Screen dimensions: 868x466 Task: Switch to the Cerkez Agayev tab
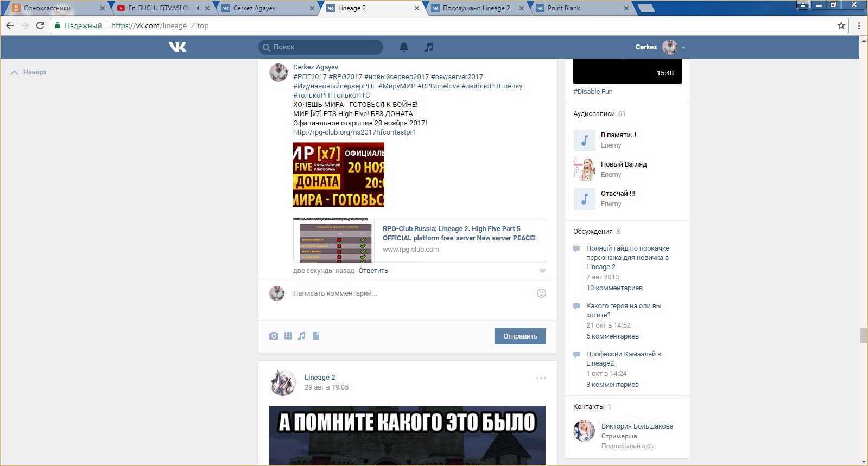tap(266, 8)
